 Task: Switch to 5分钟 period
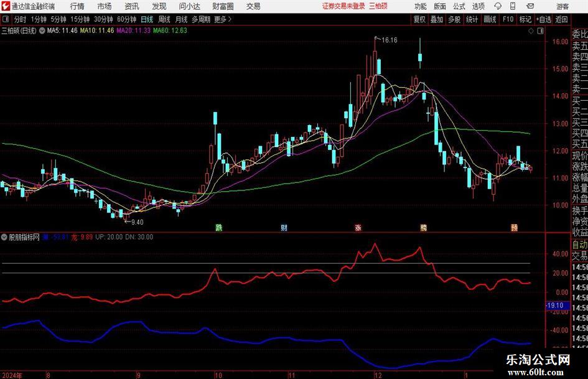58,19
